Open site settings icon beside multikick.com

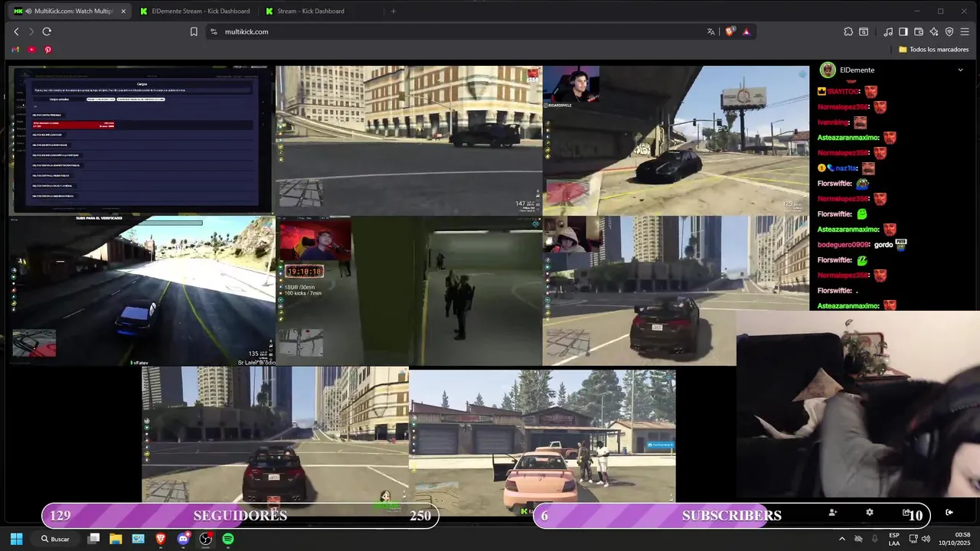pos(214,31)
